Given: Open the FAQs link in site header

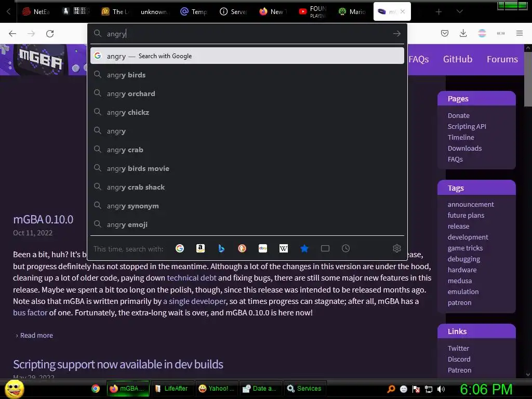Looking at the screenshot, I should pos(419,59).
